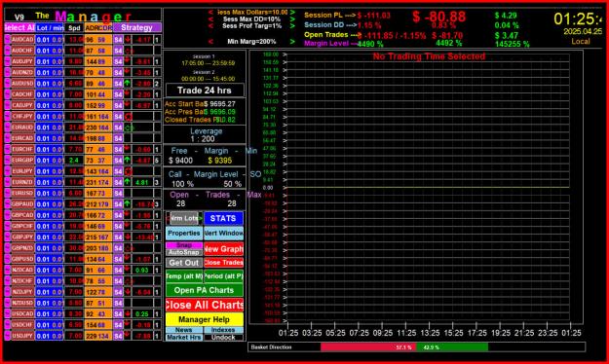The image size is (609, 364).
Task: Click the AUDCAD pair name cell
Action: 22,40
